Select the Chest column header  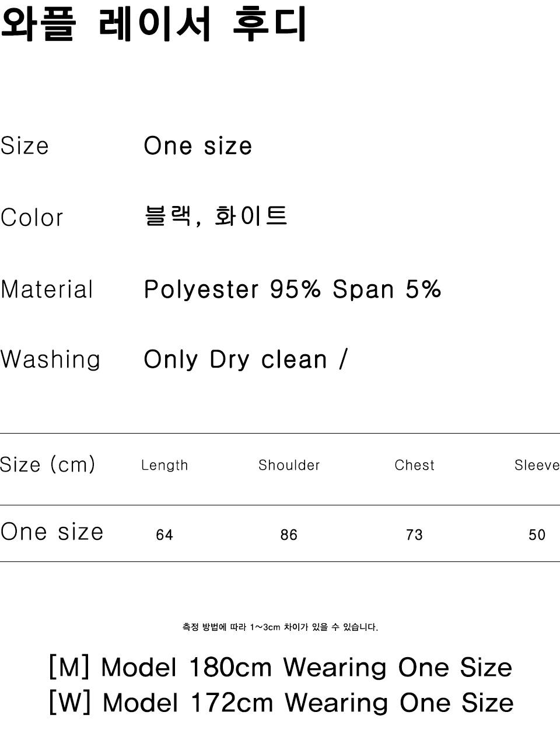(x=414, y=465)
